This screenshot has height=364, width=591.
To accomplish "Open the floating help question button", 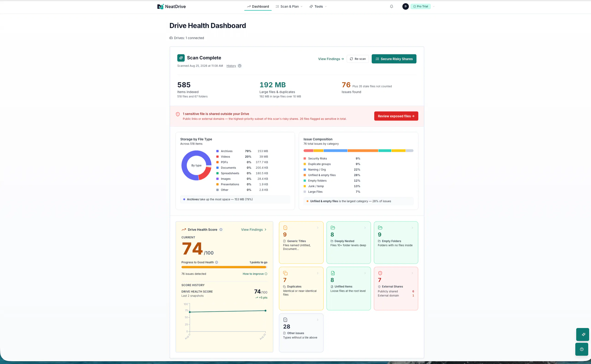I will click(582, 349).
